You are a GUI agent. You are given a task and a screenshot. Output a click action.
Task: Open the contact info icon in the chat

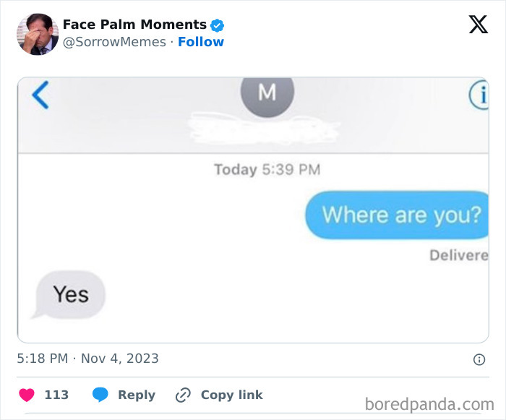[x=479, y=95]
